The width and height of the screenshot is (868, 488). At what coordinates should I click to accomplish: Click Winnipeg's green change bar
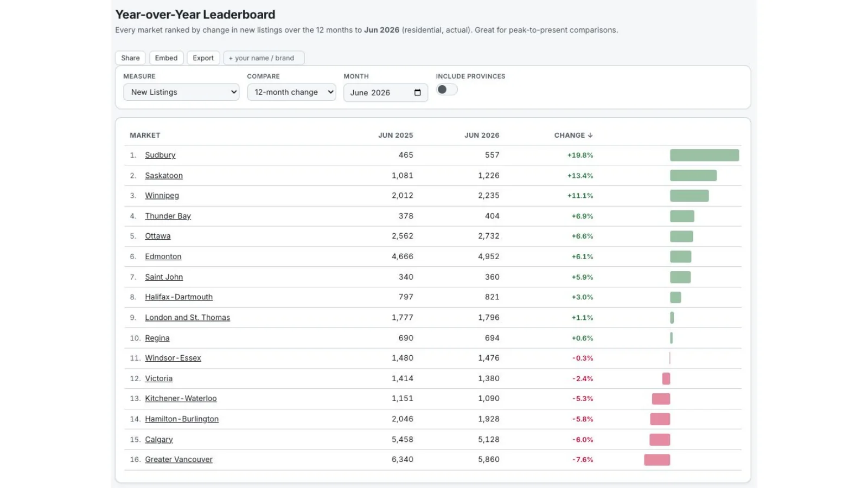[690, 196]
